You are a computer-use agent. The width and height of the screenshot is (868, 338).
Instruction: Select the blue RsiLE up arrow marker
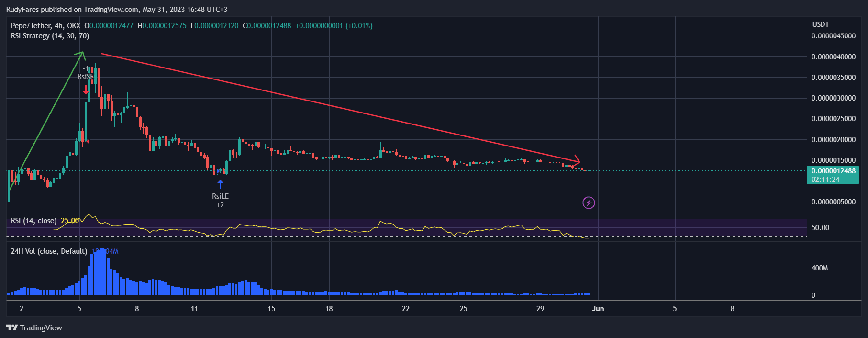pyautogui.click(x=220, y=185)
